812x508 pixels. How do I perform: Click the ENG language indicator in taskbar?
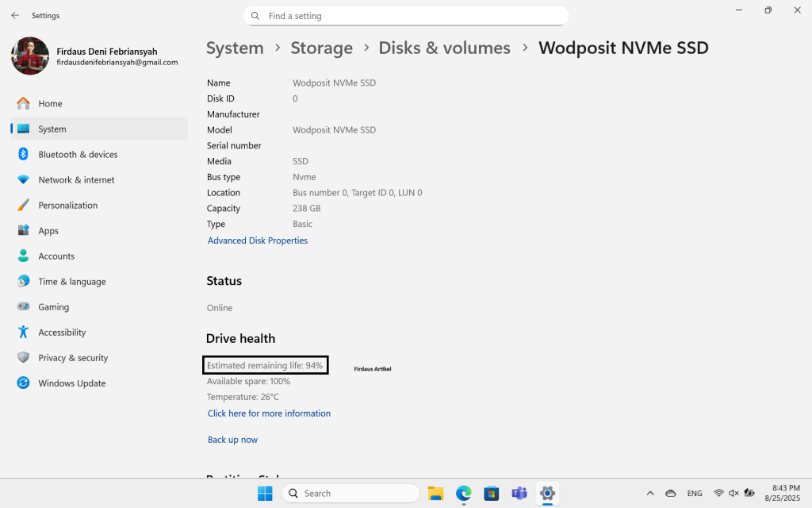coord(695,493)
